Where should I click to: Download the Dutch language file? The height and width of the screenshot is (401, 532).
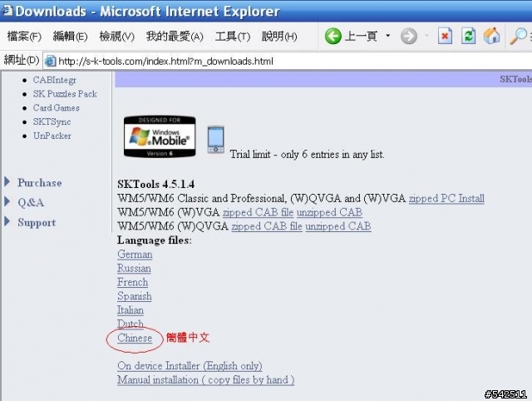click(131, 324)
